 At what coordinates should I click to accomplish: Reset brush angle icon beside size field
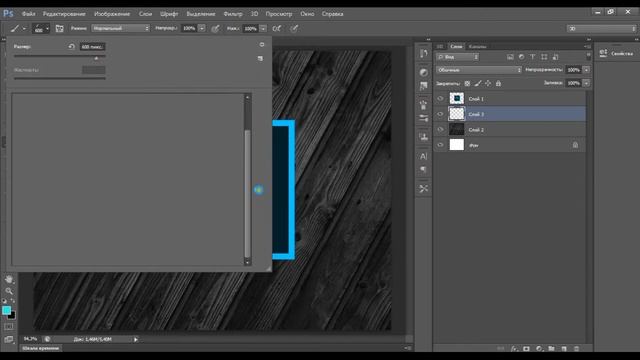click(x=71, y=47)
